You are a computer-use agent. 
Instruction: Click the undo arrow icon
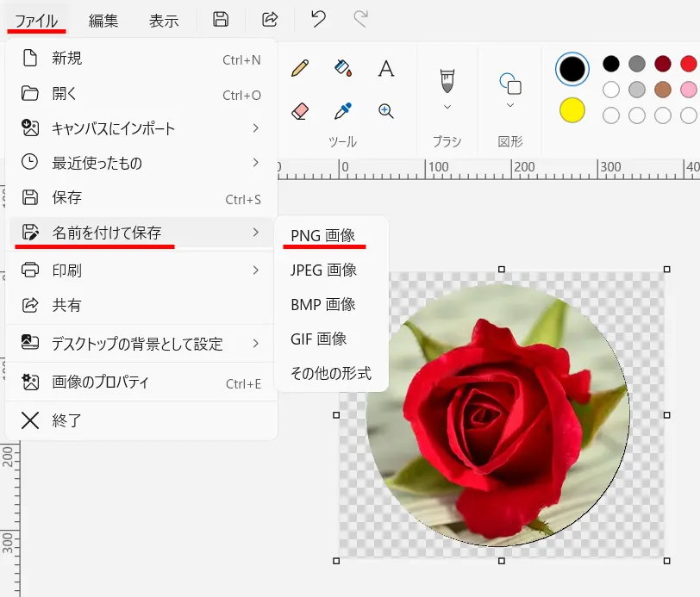pos(318,19)
